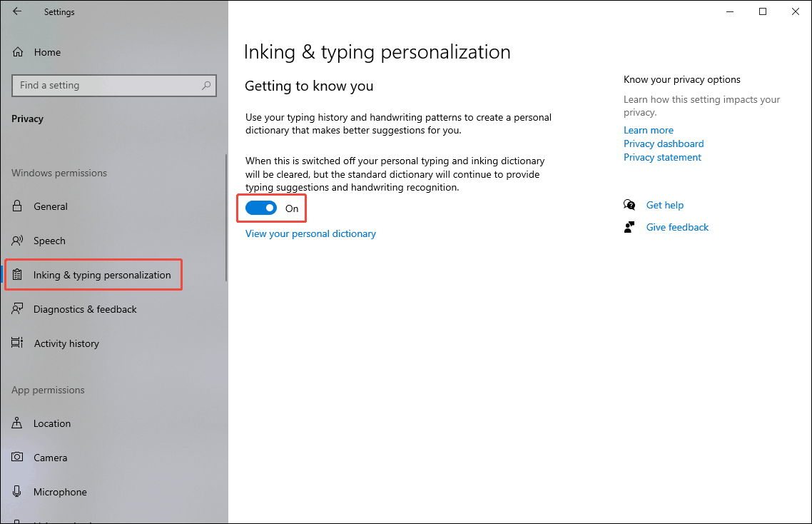The image size is (812, 524).
Task: Open the Speech settings icon
Action: pyautogui.click(x=18, y=241)
